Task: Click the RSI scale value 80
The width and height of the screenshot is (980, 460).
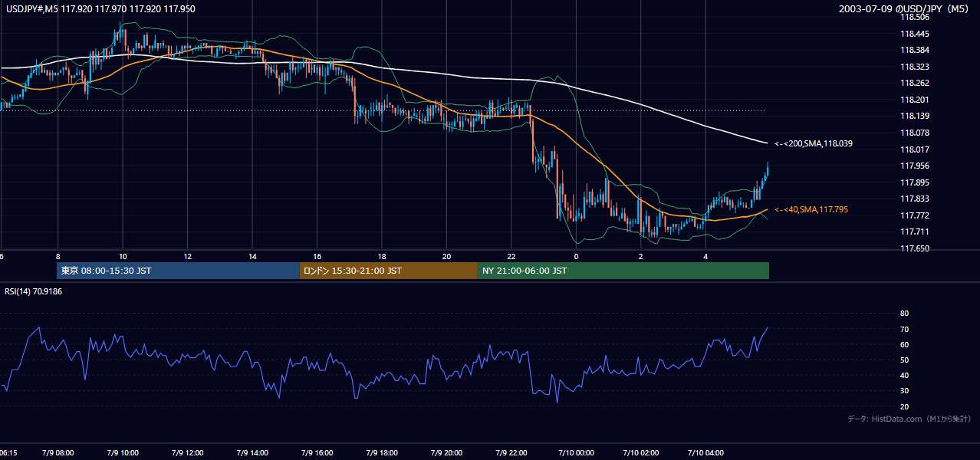Action: [904, 314]
